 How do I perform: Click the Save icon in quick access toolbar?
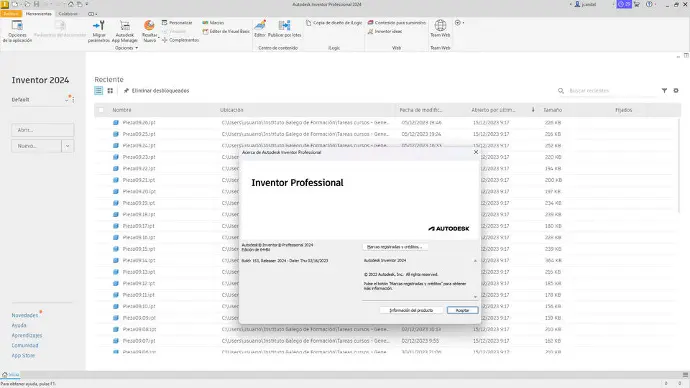(x=37, y=4)
